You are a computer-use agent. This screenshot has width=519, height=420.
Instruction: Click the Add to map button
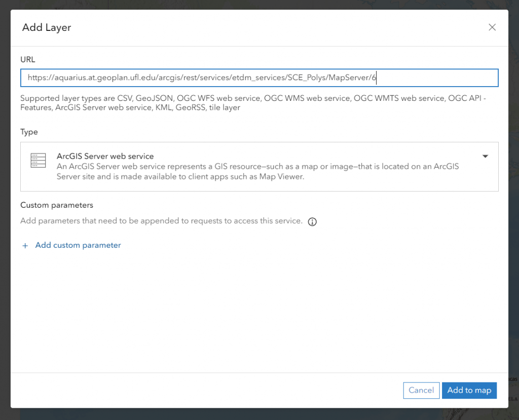[x=469, y=390]
